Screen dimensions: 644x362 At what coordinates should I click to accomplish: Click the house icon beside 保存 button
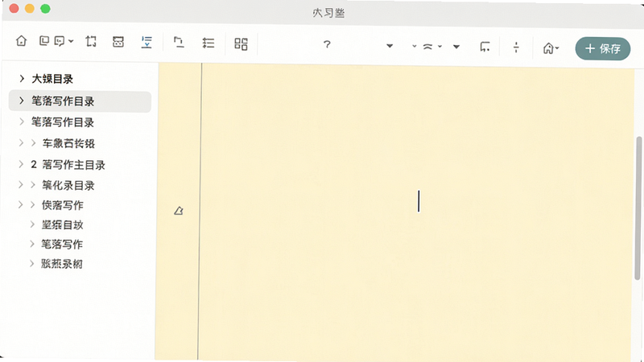(x=548, y=48)
